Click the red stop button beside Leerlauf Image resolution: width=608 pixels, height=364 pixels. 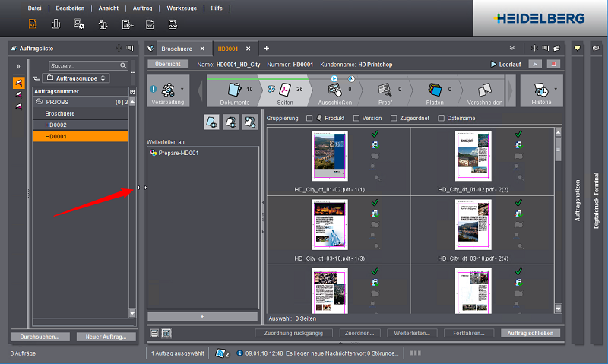coord(553,65)
